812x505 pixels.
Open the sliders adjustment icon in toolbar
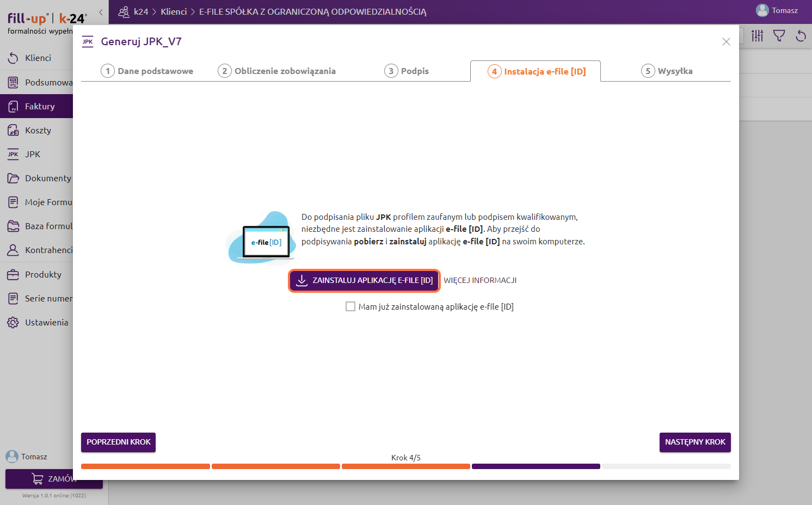(757, 36)
